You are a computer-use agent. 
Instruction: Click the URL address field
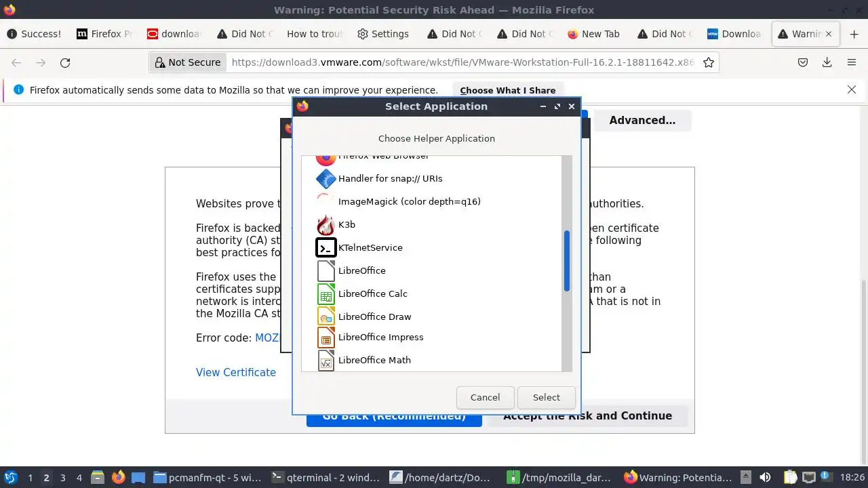tap(463, 62)
